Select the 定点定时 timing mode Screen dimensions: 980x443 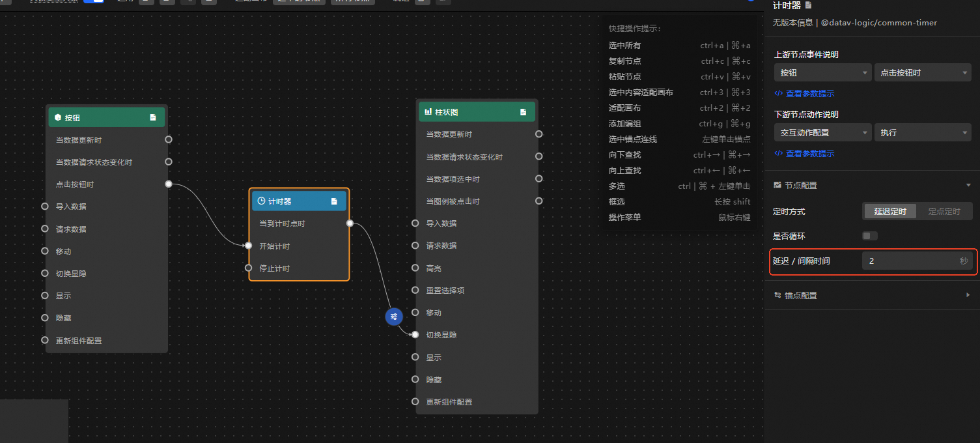click(x=944, y=212)
